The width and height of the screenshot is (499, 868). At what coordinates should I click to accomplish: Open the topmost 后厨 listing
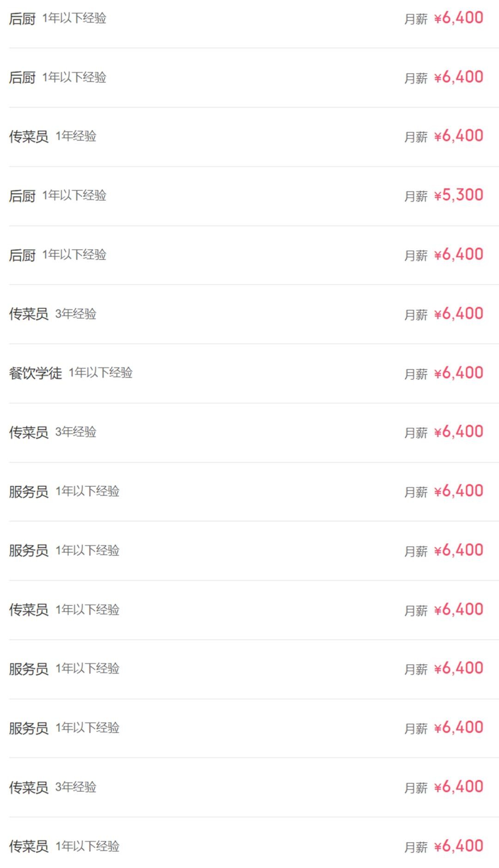[x=22, y=18]
